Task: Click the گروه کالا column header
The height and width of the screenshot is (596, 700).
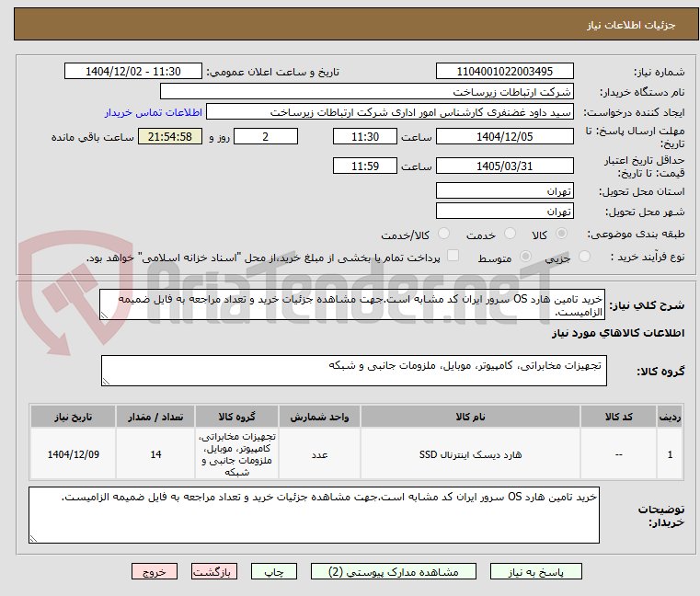Action: (236, 417)
